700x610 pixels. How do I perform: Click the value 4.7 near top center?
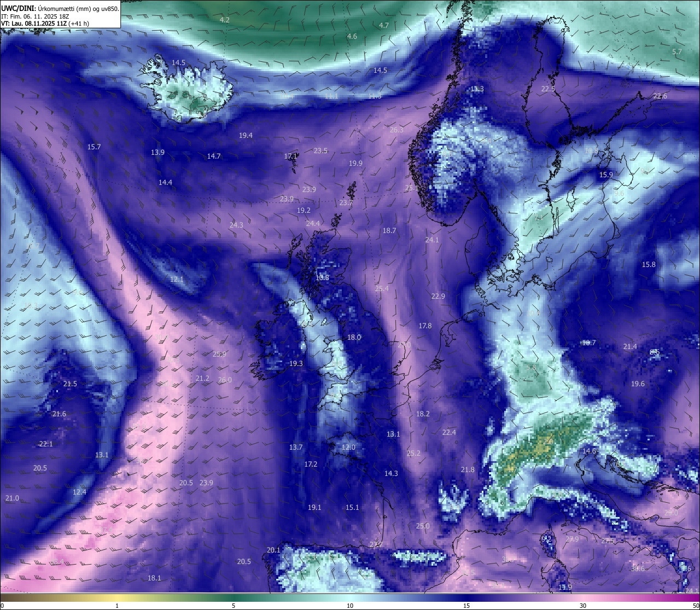(384, 26)
